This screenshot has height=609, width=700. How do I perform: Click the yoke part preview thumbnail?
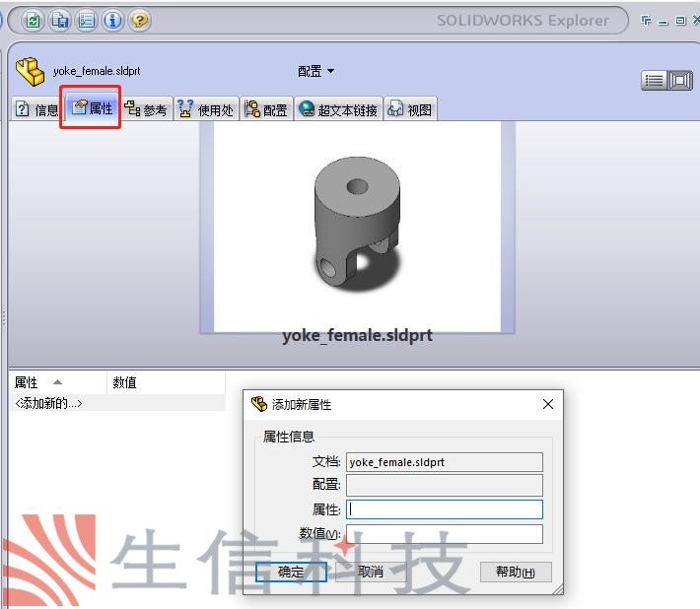point(357,227)
